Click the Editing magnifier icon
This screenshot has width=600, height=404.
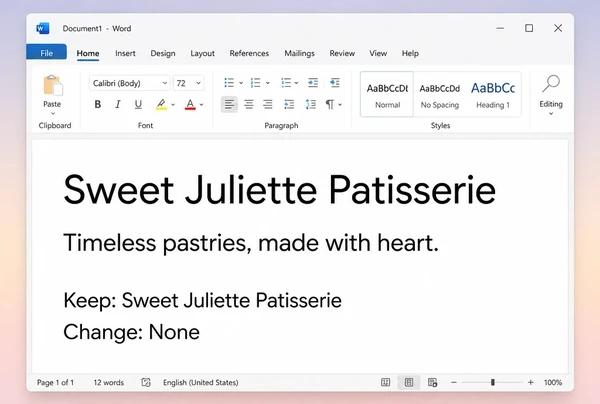tap(551, 84)
